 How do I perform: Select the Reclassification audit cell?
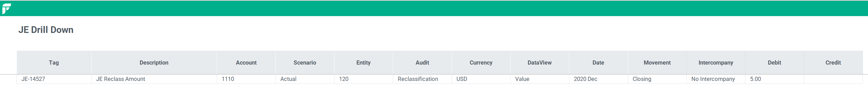pyautogui.click(x=422, y=79)
